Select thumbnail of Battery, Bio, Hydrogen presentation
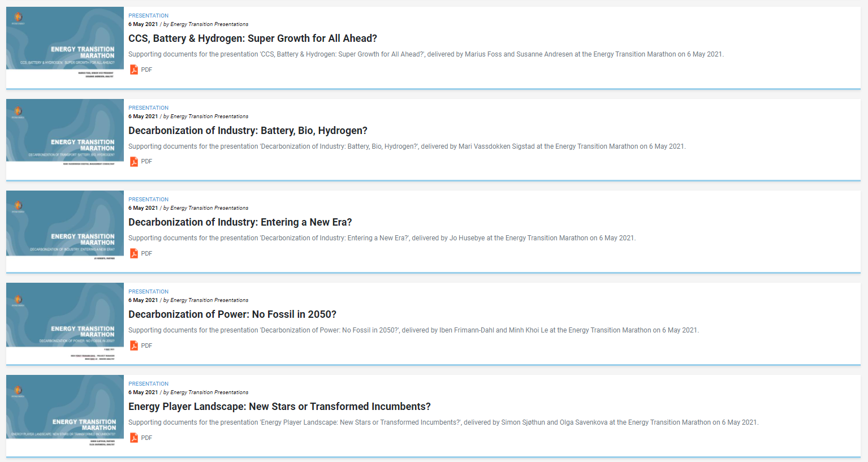This screenshot has height=462, width=868. [x=65, y=139]
